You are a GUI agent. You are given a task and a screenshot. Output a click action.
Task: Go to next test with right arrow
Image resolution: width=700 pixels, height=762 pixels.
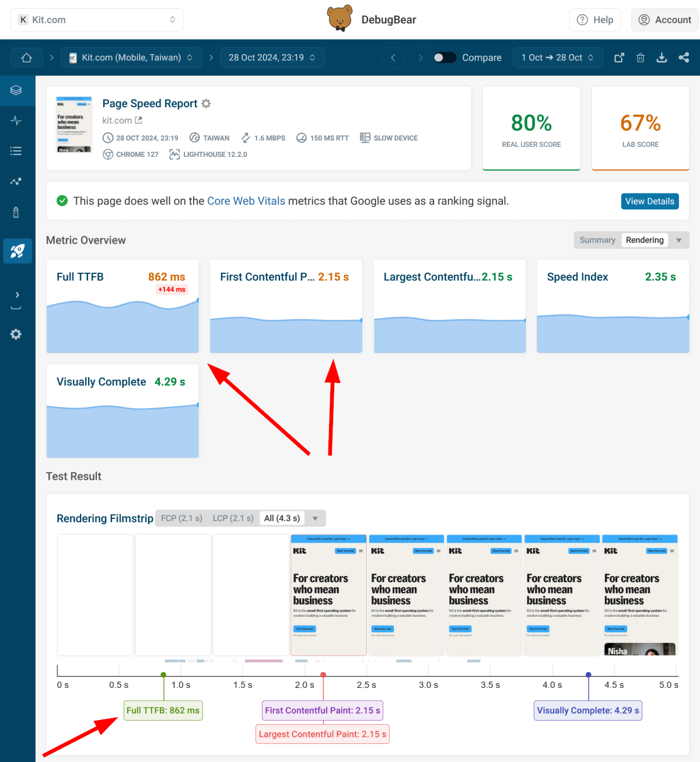click(420, 58)
